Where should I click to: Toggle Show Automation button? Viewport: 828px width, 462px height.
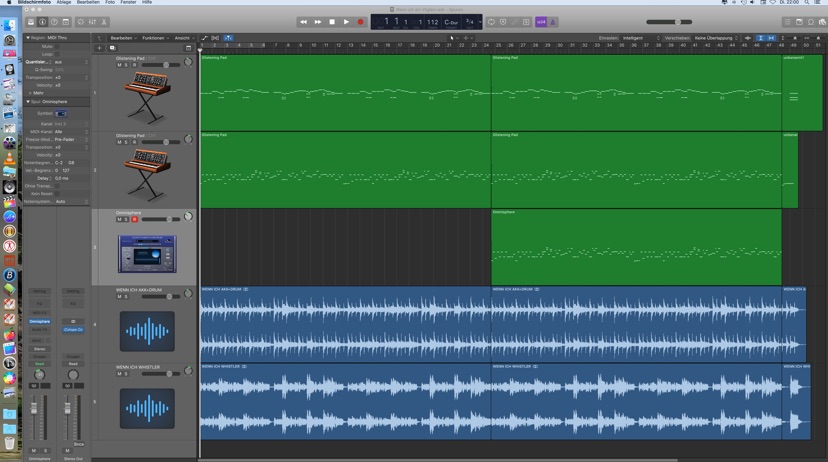(204, 38)
